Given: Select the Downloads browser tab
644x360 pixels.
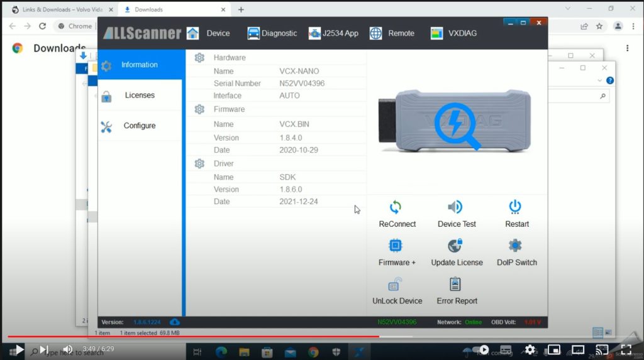Looking at the screenshot, I should click(x=175, y=9).
